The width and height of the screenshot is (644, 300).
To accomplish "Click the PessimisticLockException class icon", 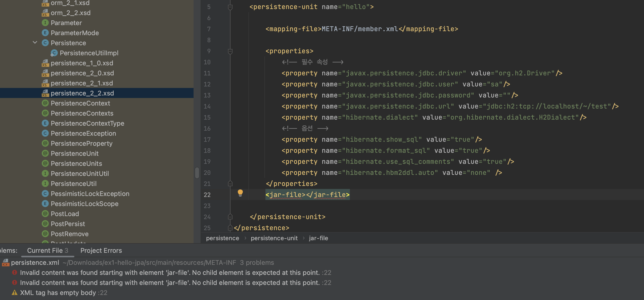I will point(45,193).
